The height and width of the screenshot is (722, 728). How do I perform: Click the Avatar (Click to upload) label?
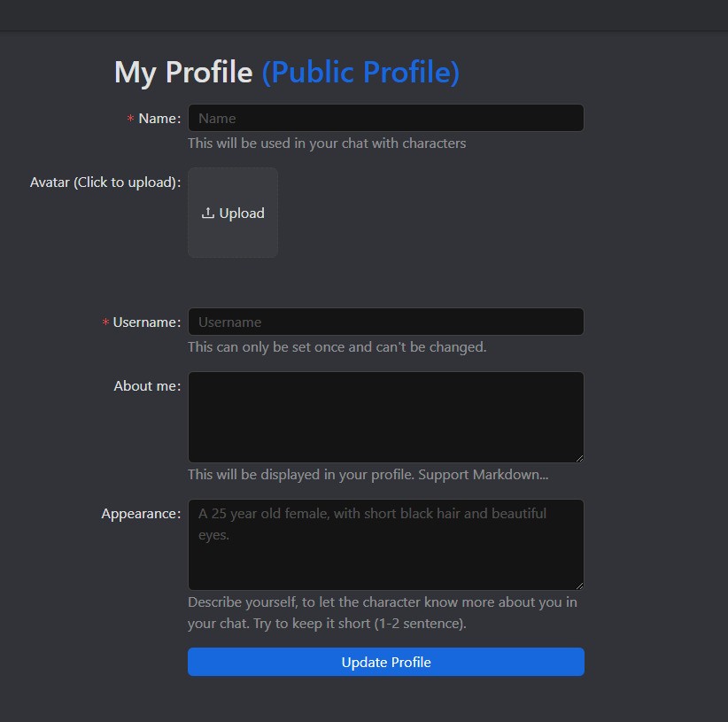pos(105,182)
